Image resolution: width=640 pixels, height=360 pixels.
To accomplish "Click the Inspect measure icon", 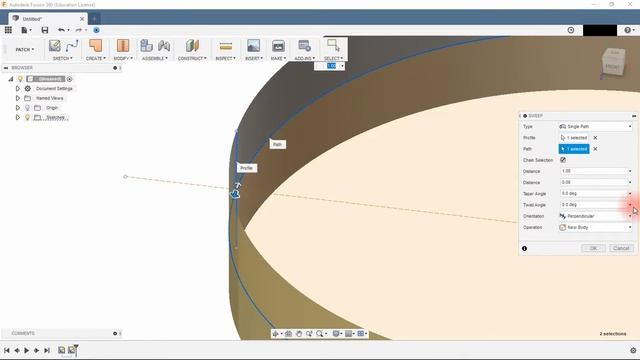I will tap(225, 46).
